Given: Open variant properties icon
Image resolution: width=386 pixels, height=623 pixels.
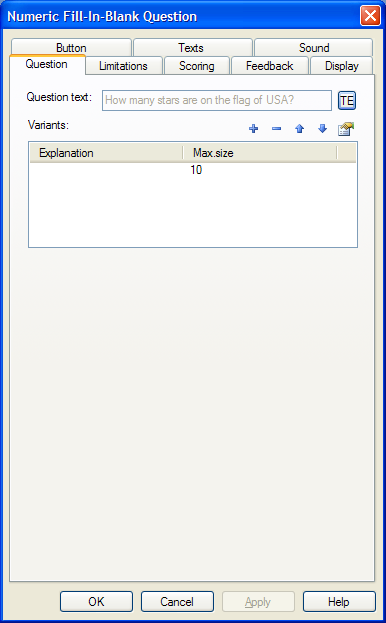Looking at the screenshot, I should coord(346,129).
